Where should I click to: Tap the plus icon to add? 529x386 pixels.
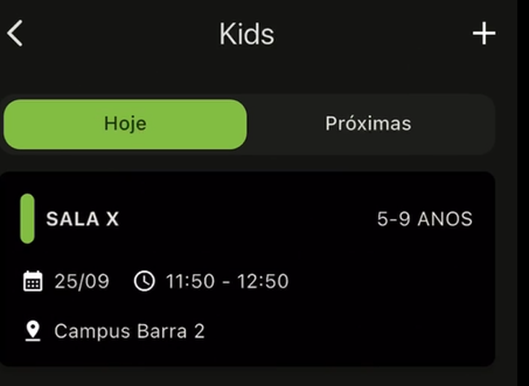pyautogui.click(x=484, y=33)
